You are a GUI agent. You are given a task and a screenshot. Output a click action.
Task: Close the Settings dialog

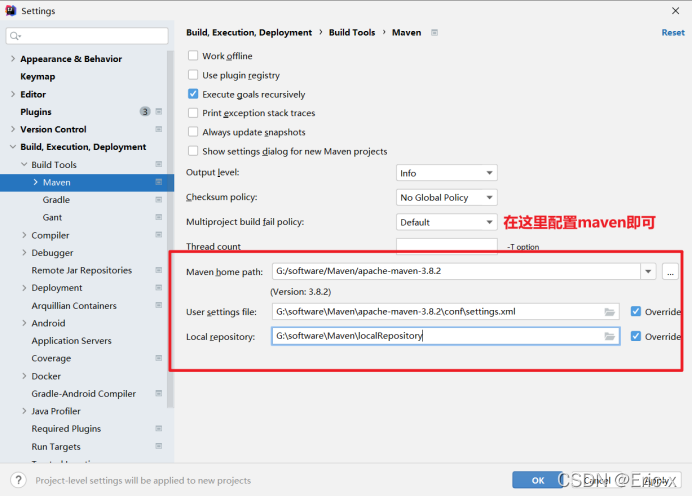point(675,11)
